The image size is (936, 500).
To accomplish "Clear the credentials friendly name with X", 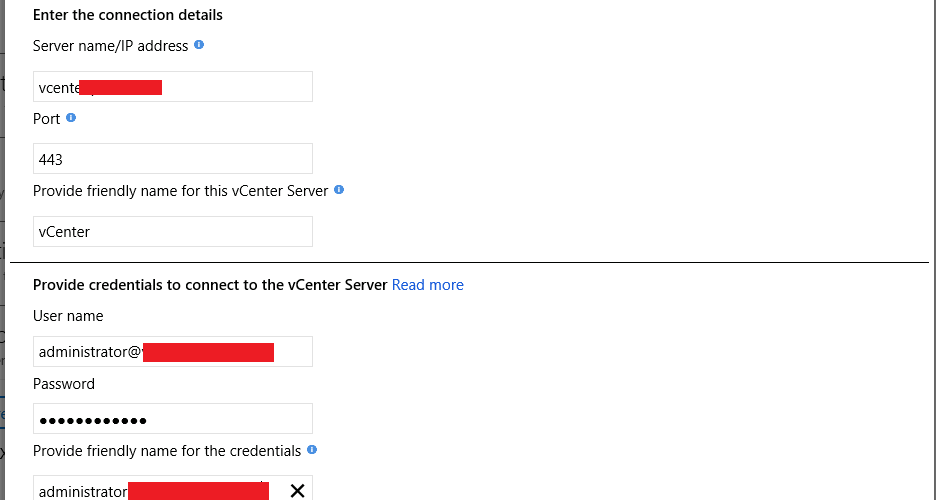I will pyautogui.click(x=297, y=490).
